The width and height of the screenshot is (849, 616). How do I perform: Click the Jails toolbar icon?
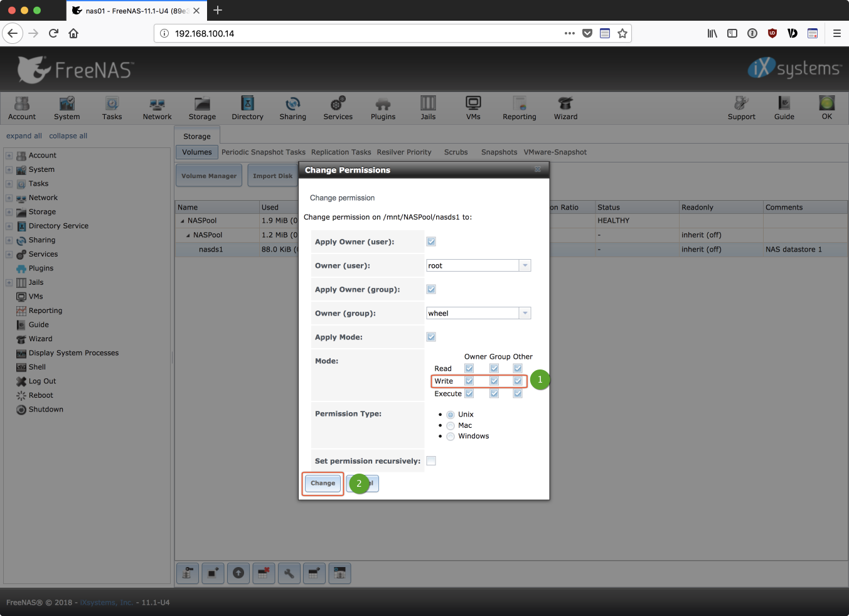click(x=428, y=108)
